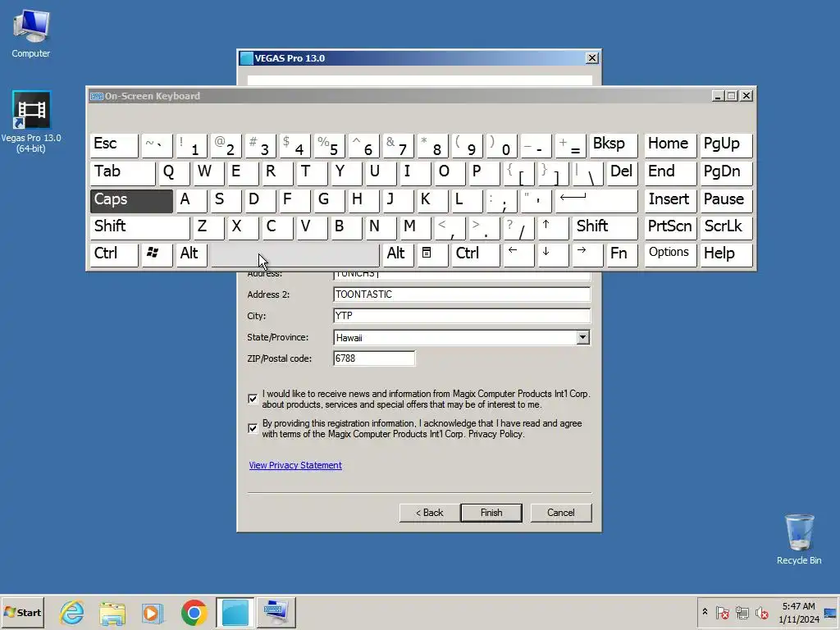
Task: Click the Pause key
Action: [x=726, y=201]
